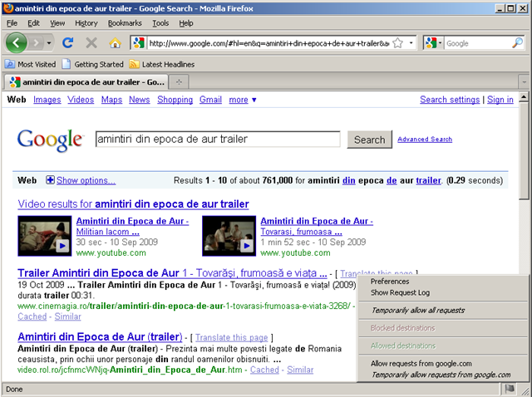Image resolution: width=532 pixels, height=397 pixels.
Task: Select the amintiri din epoca de aur tab
Action: 86,82
